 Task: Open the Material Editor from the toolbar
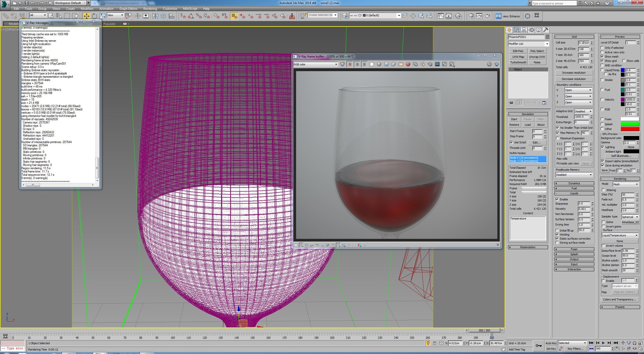458,16
